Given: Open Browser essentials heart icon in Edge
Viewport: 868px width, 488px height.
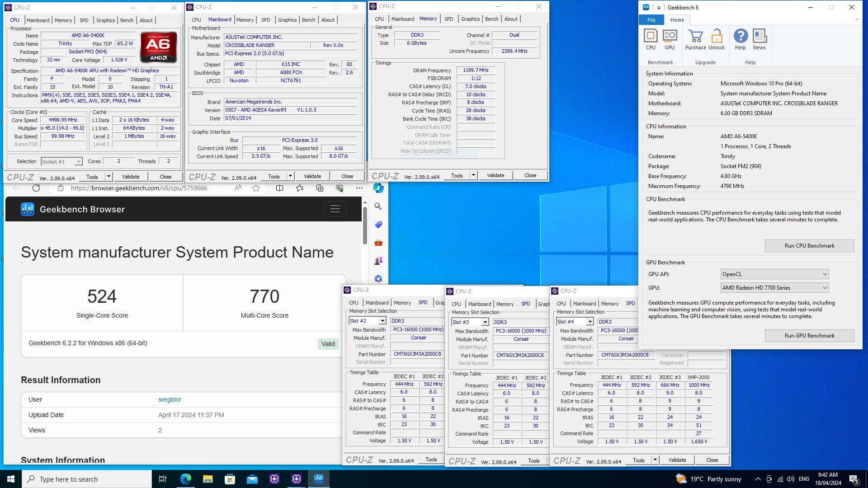Looking at the screenshot, I should point(340,188).
